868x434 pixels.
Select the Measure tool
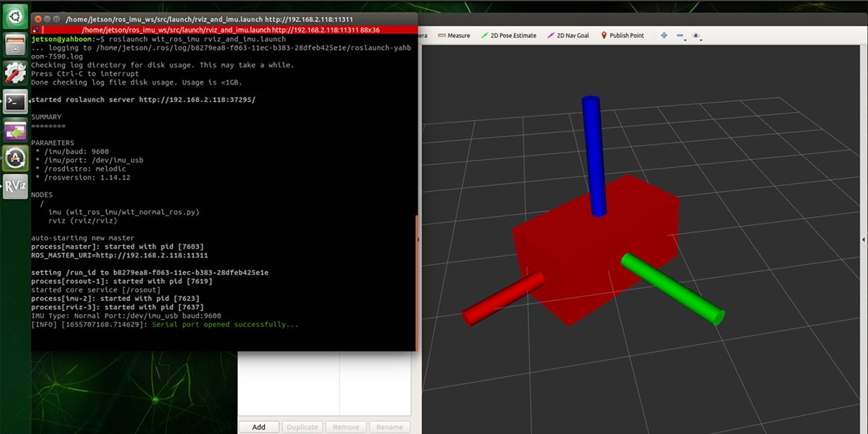click(454, 35)
